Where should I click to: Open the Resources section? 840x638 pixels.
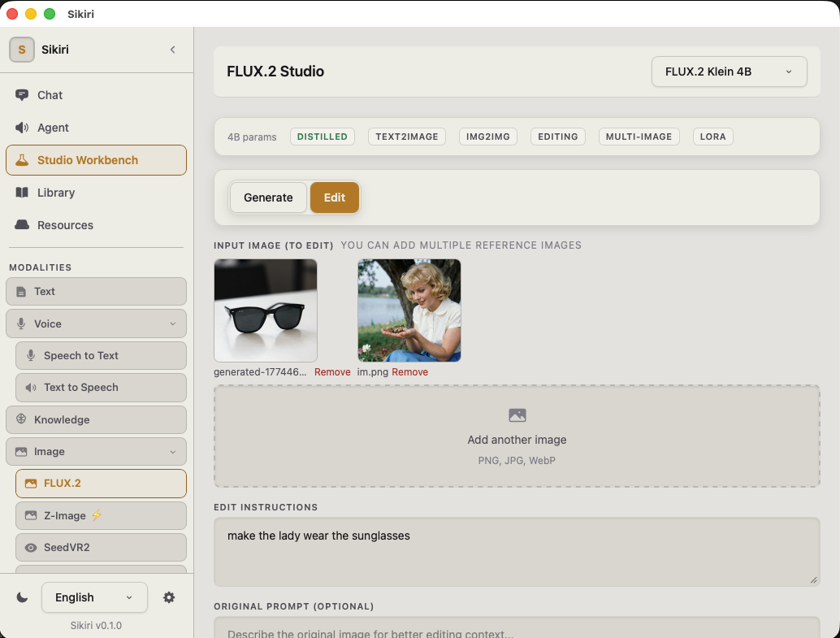coord(97,225)
